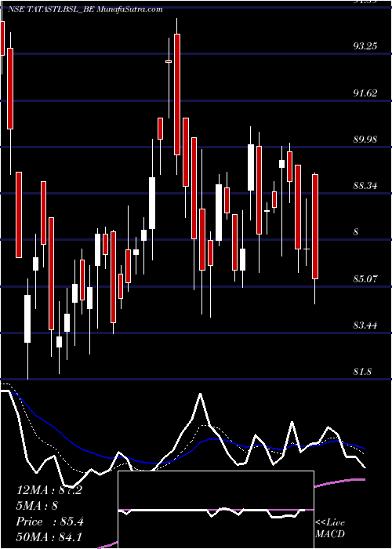Click the 85.07 price axis label
Screen dimensions: 392x549
click(365, 279)
